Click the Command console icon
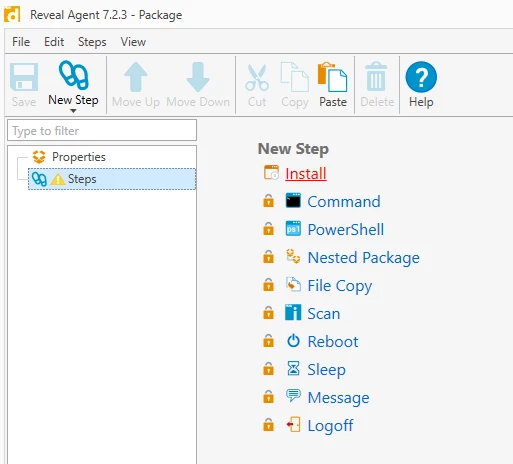The height and width of the screenshot is (464, 513). tap(293, 200)
